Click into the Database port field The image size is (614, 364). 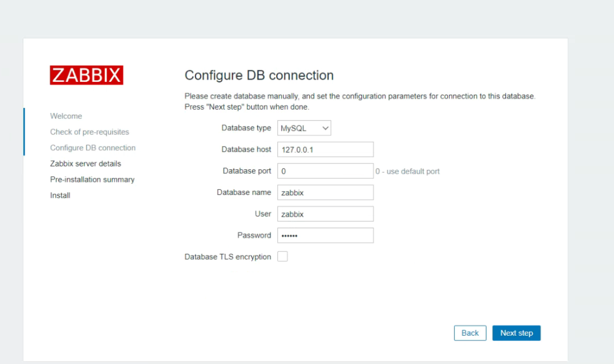tap(325, 171)
